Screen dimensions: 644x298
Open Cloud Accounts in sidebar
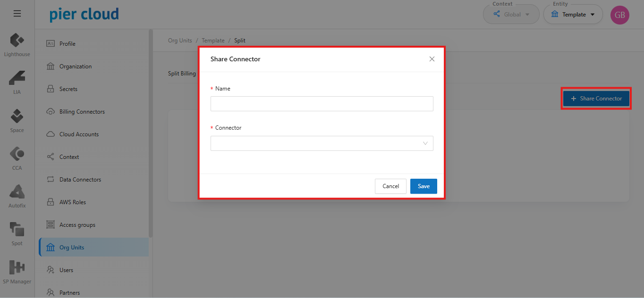click(79, 134)
